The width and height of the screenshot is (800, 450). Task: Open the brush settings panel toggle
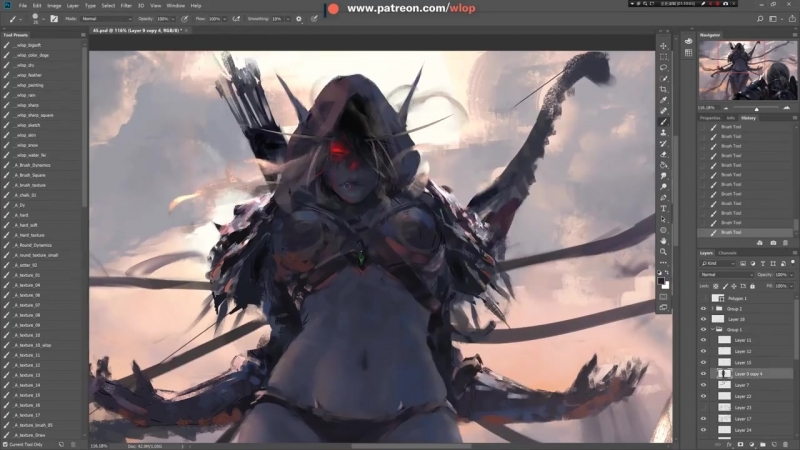click(54, 19)
